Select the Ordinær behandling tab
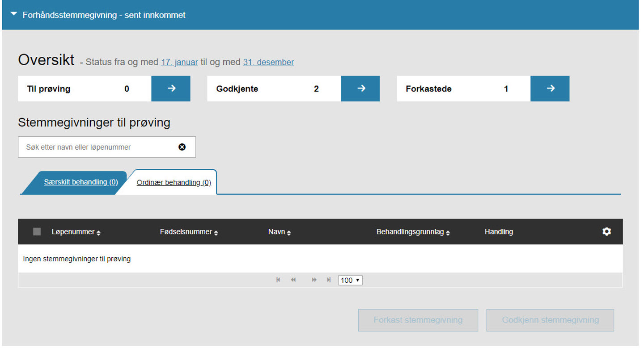The width and height of the screenshot is (644, 352). click(174, 183)
